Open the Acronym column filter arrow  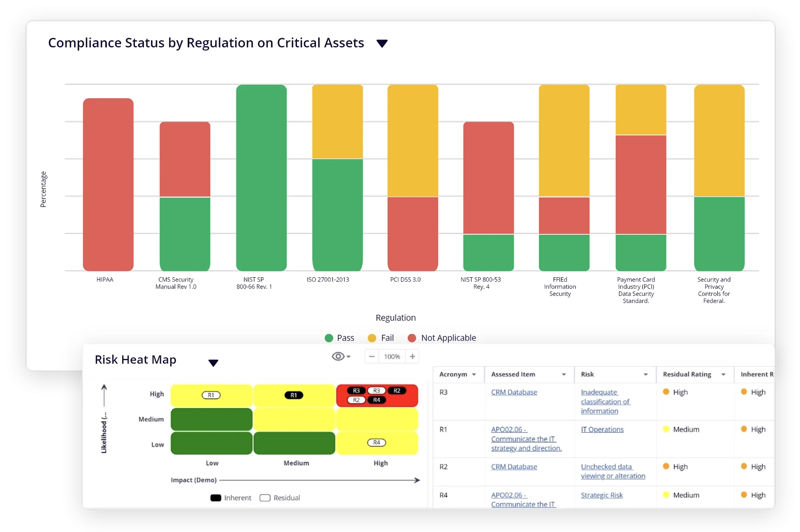click(x=474, y=374)
